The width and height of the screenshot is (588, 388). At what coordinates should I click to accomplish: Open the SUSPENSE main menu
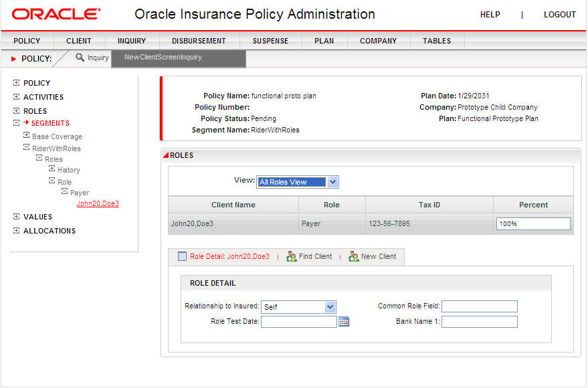(270, 41)
